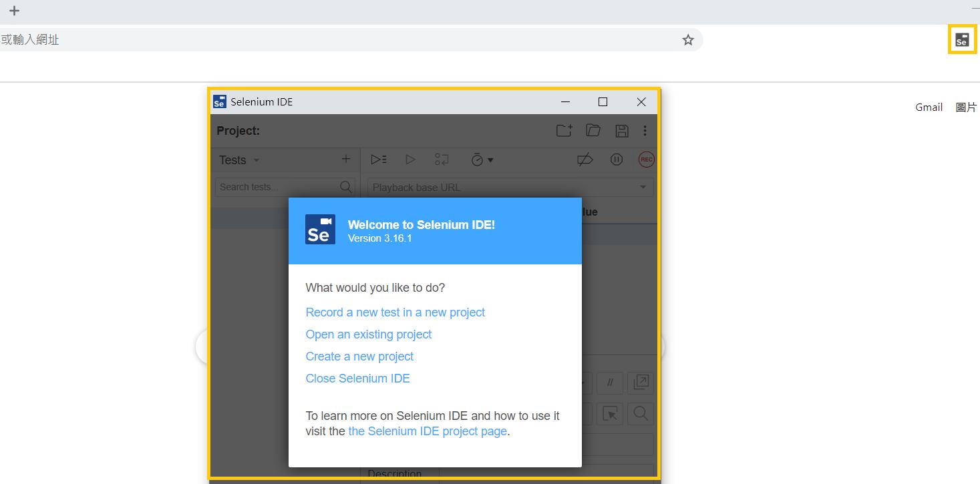
Task: Toggle disable breakpoints icon
Action: pyautogui.click(x=585, y=160)
